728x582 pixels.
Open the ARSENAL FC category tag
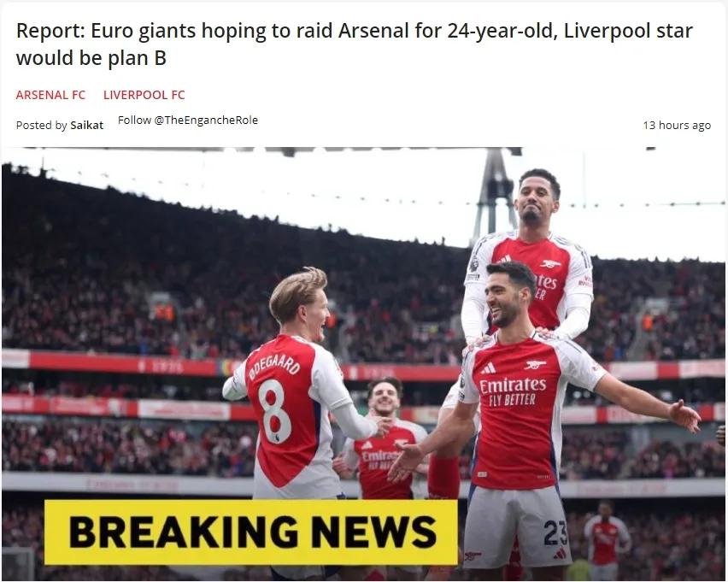[x=50, y=95]
